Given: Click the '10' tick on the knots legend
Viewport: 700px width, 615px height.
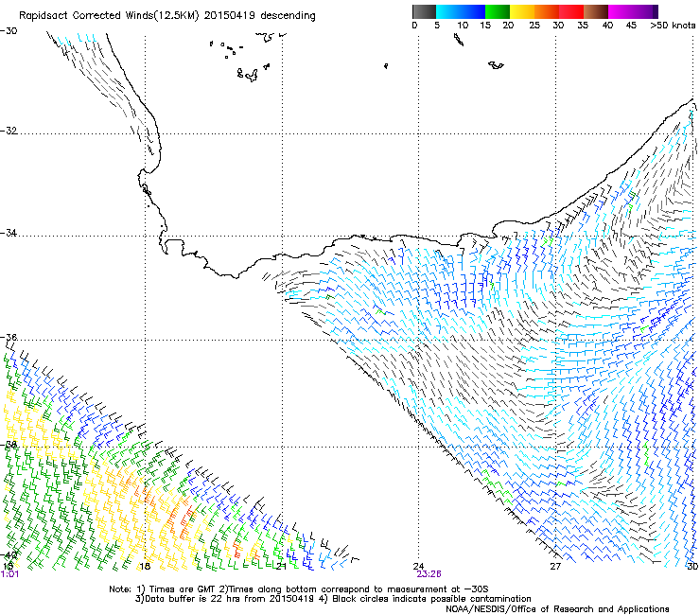Looking at the screenshot, I should pos(463,26).
